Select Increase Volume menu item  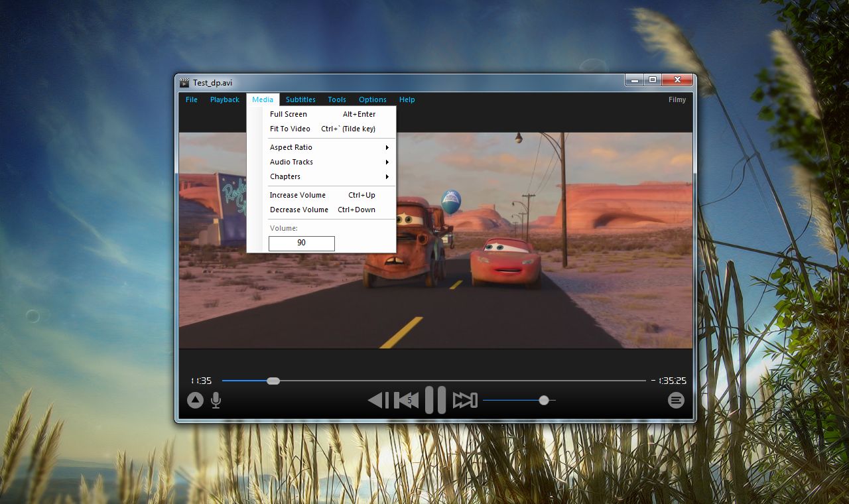322,195
